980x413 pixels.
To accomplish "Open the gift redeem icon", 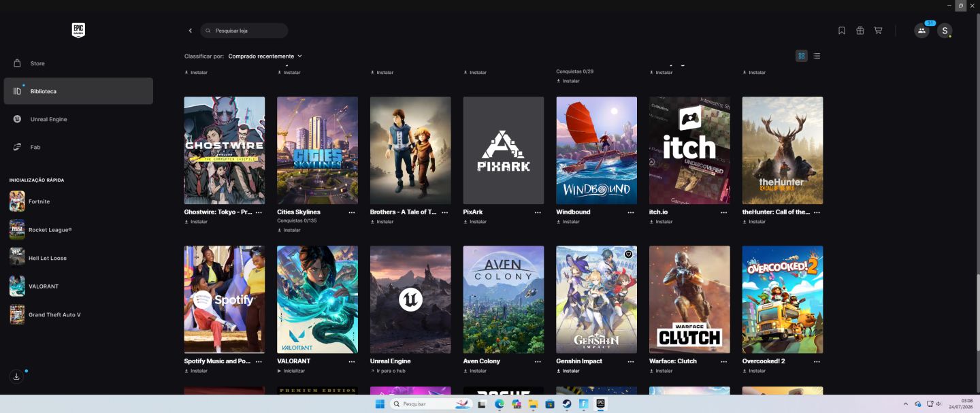I will point(860,31).
